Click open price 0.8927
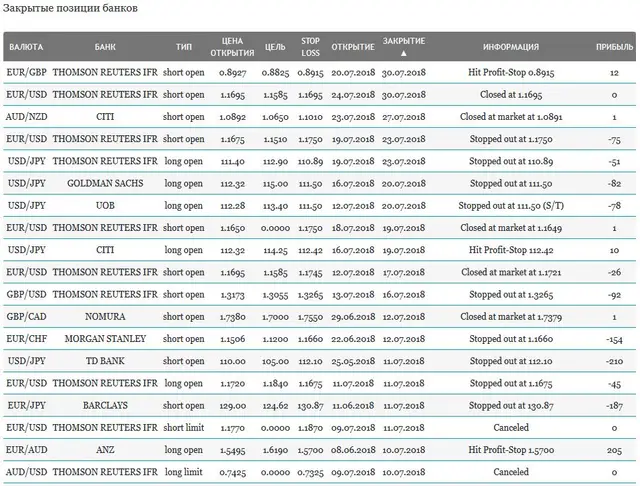This screenshot has height=486, width=640. (x=232, y=73)
